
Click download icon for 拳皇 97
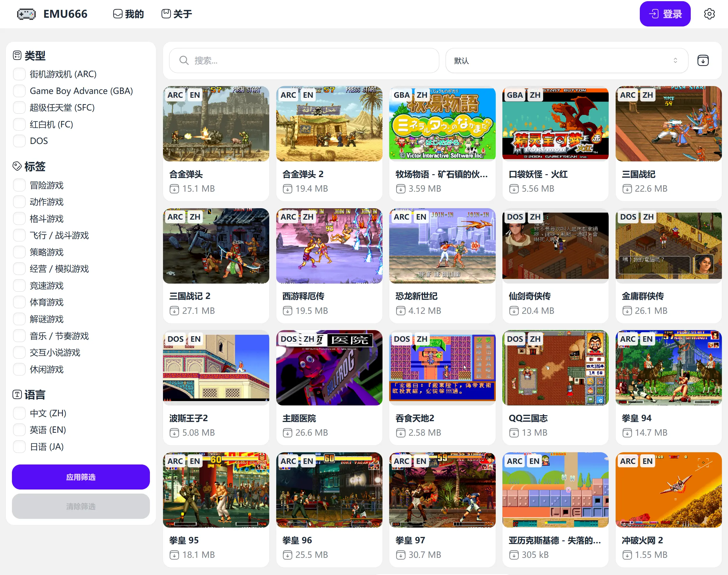[401, 555]
